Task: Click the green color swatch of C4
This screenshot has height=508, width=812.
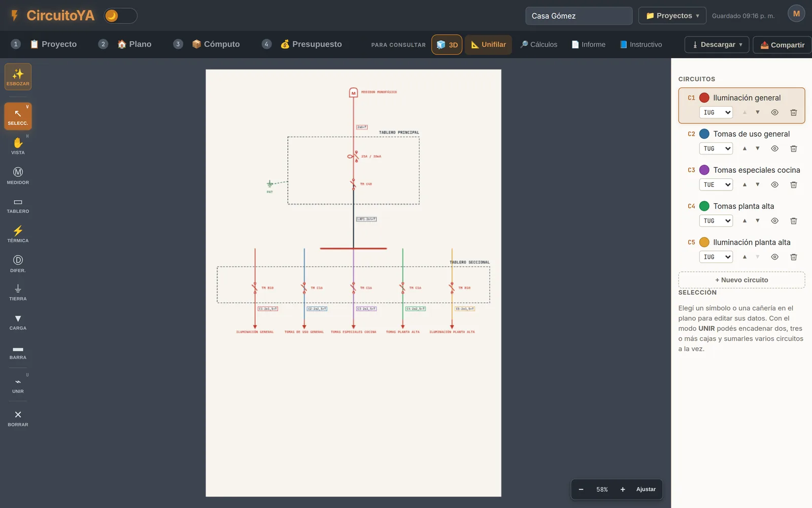Action: (x=704, y=206)
